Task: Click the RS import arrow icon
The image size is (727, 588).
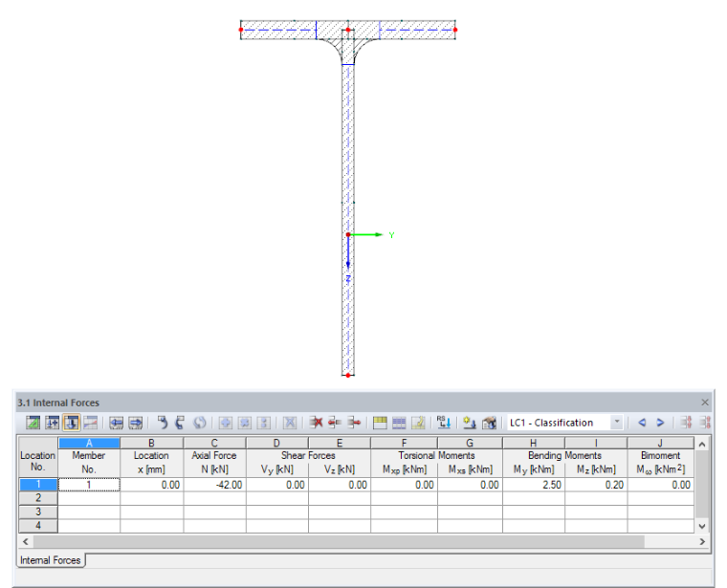Action: [x=444, y=423]
